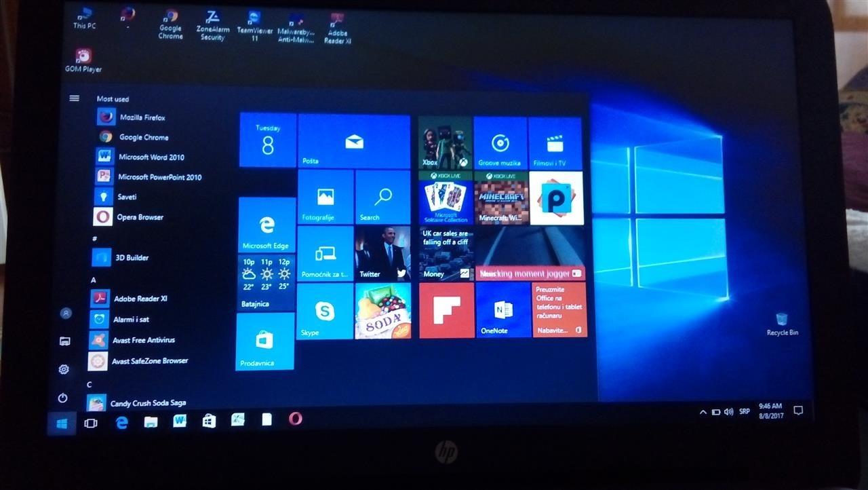Open Google Chrome desktop shortcut
The height and width of the screenshot is (490, 868).
(x=170, y=24)
